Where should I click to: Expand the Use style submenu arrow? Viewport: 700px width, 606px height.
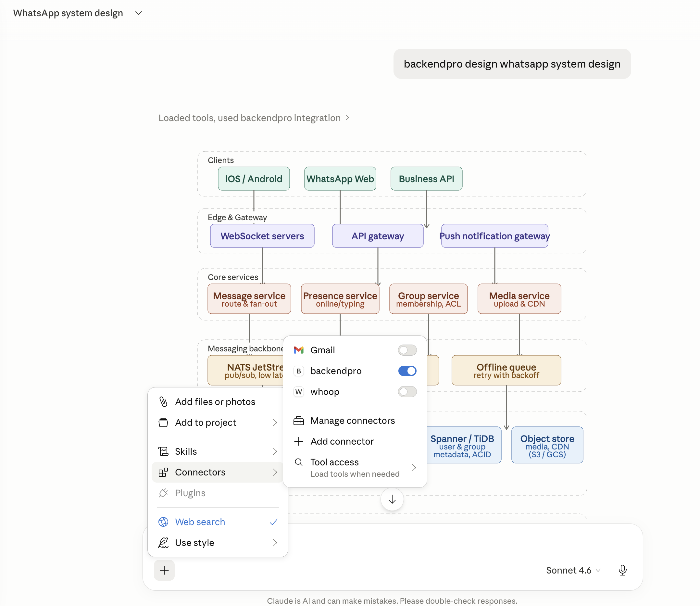point(275,543)
